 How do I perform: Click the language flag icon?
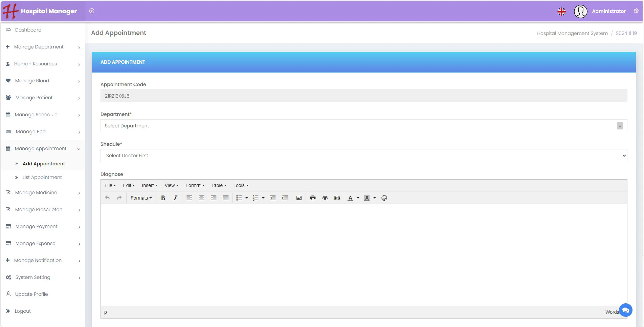pos(561,12)
